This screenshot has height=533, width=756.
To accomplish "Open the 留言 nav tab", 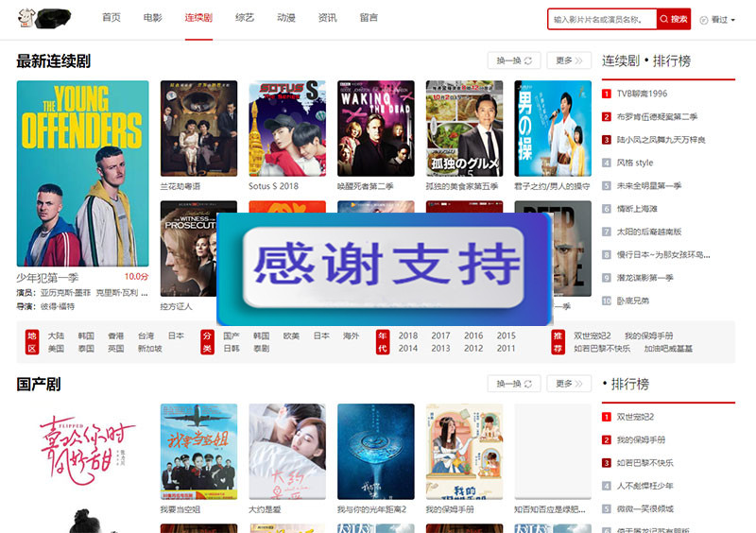I will 369,17.
